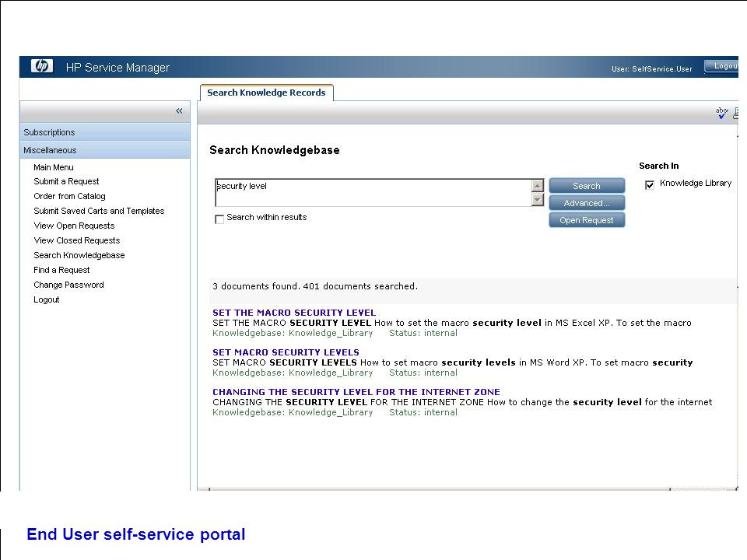The height and width of the screenshot is (560, 747).
Task: Open View Closed Requests
Action: (77, 240)
